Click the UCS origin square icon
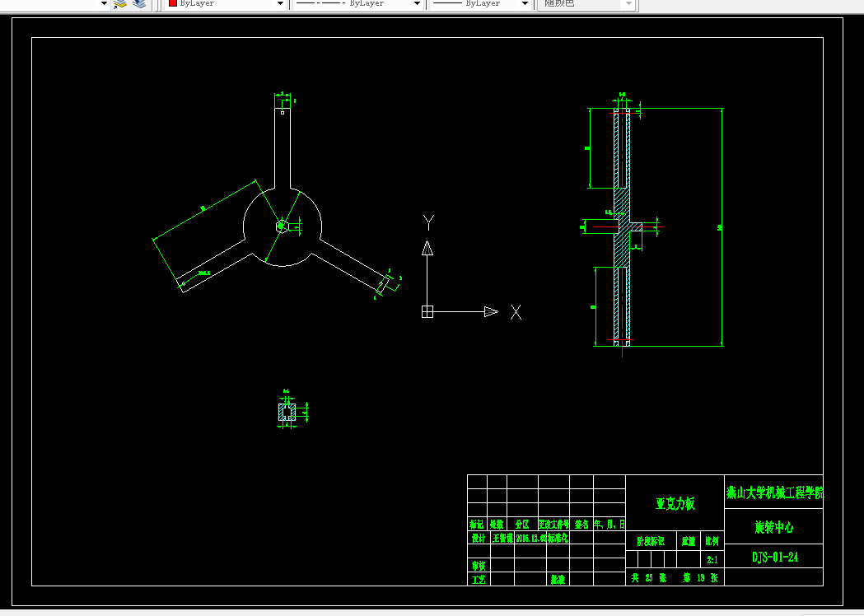 pos(427,312)
